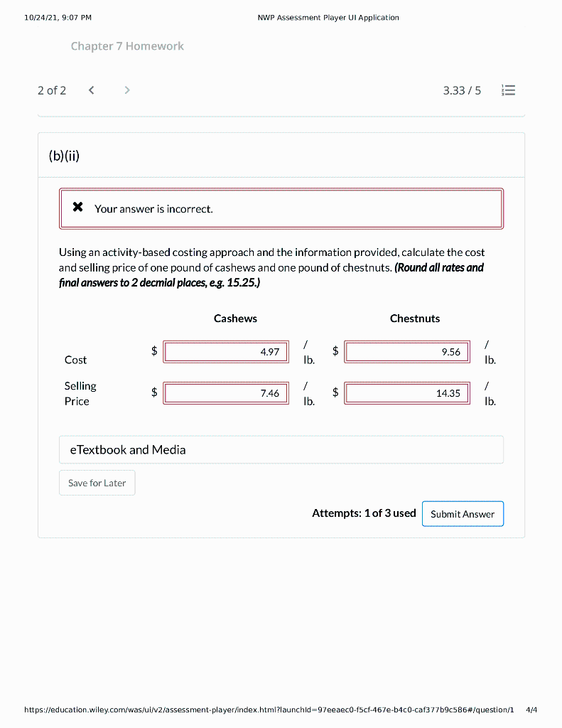Select the Cashews cost input field
Screen dimensions: 562x728
(x=226, y=351)
